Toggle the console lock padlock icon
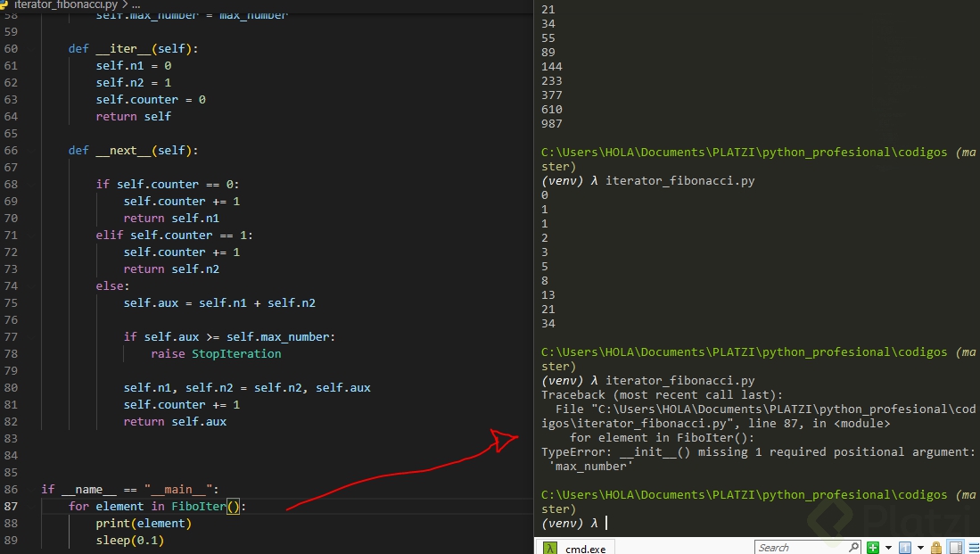Screen dimensions: 980x554 [936, 548]
